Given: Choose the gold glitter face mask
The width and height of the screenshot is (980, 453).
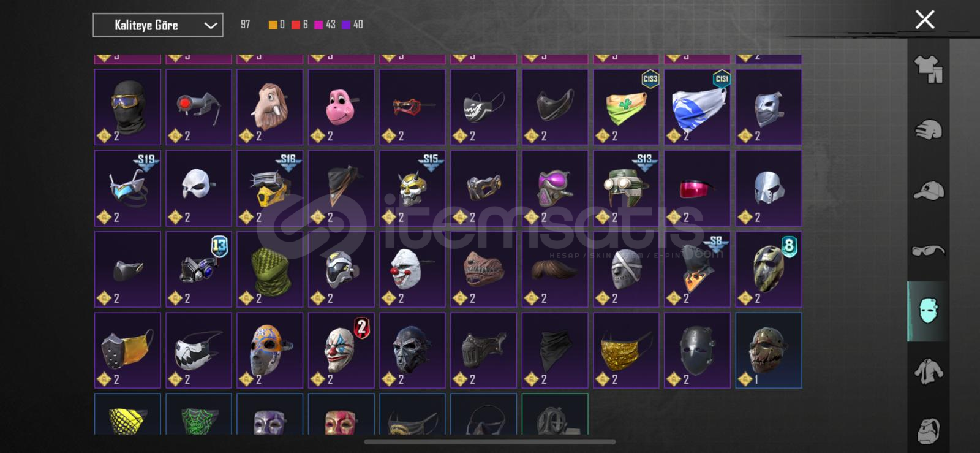Looking at the screenshot, I should [x=626, y=351].
